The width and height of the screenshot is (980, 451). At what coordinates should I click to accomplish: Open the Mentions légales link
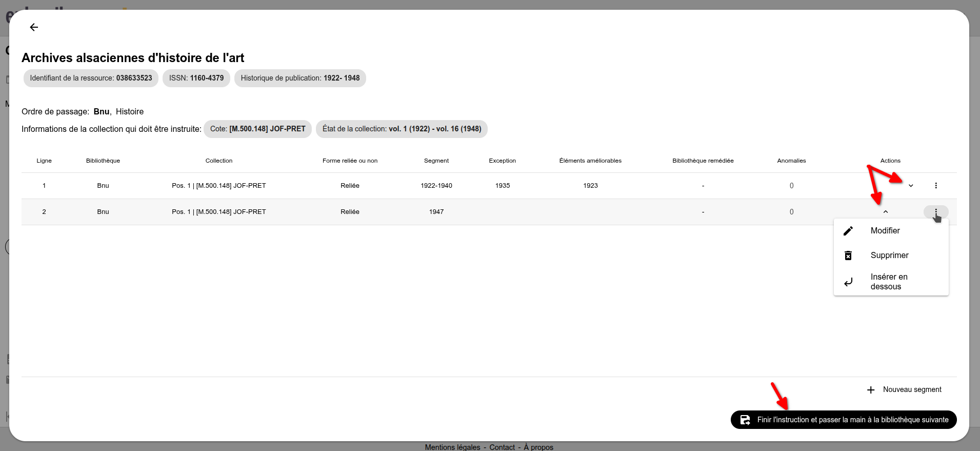[x=452, y=447]
